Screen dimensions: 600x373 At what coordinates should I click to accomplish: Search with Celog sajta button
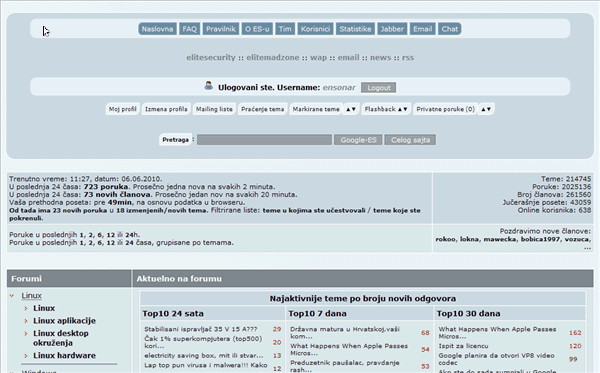pos(410,140)
